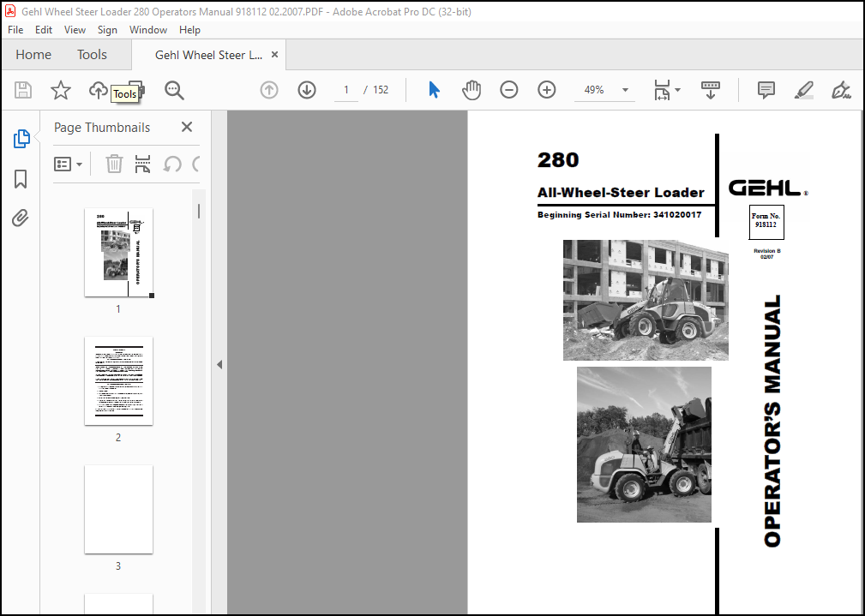Click the 152 total pages label
Screen dimensions: 865x616
click(381, 90)
